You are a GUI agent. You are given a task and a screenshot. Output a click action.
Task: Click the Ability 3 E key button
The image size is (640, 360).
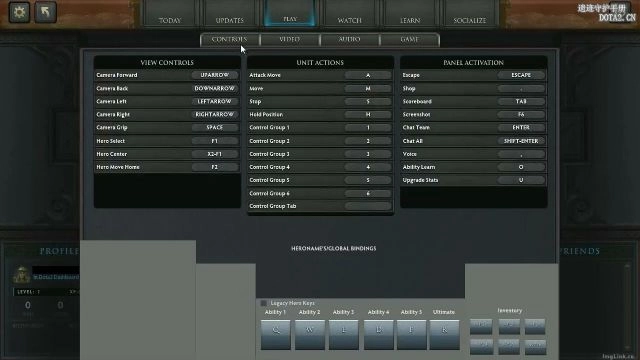click(x=344, y=334)
